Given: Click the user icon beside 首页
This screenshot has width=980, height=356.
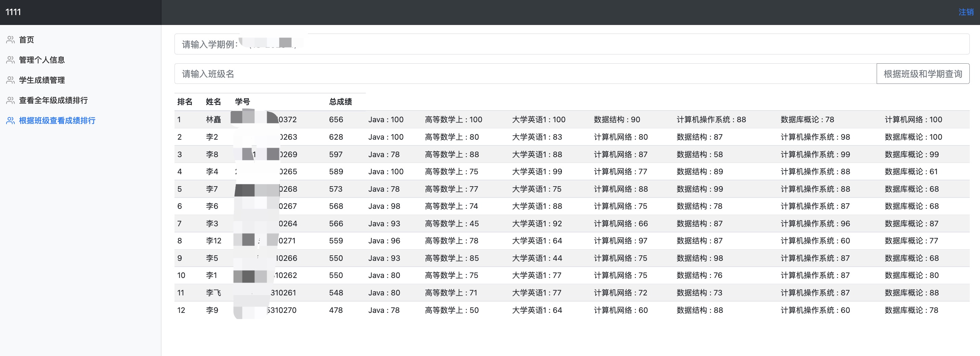Looking at the screenshot, I should pyautogui.click(x=10, y=40).
